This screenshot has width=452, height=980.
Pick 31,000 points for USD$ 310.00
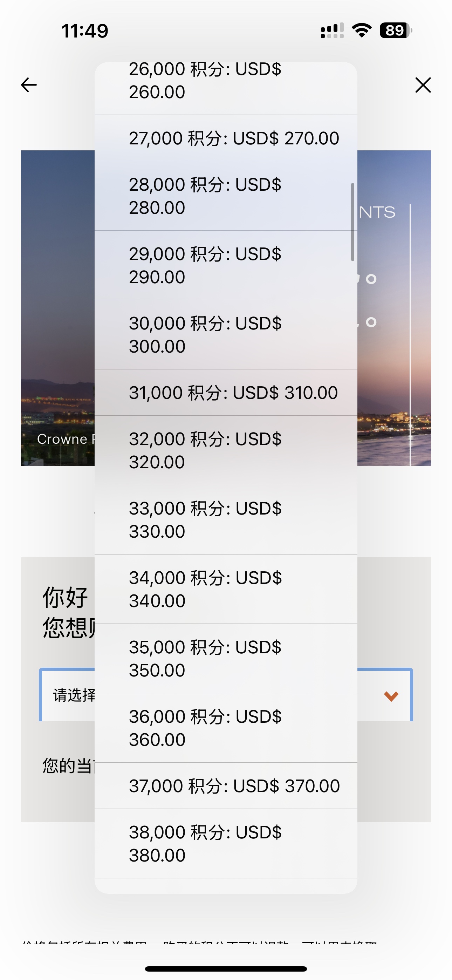[226, 393]
